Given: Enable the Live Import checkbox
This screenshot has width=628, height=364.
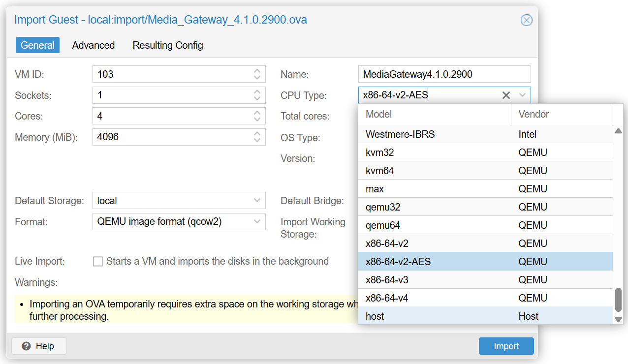Looking at the screenshot, I should 98,262.
